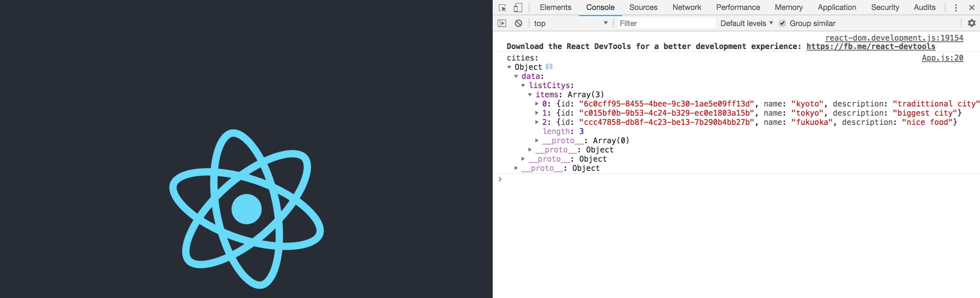Expand array item 0 with kyoto

537,104
